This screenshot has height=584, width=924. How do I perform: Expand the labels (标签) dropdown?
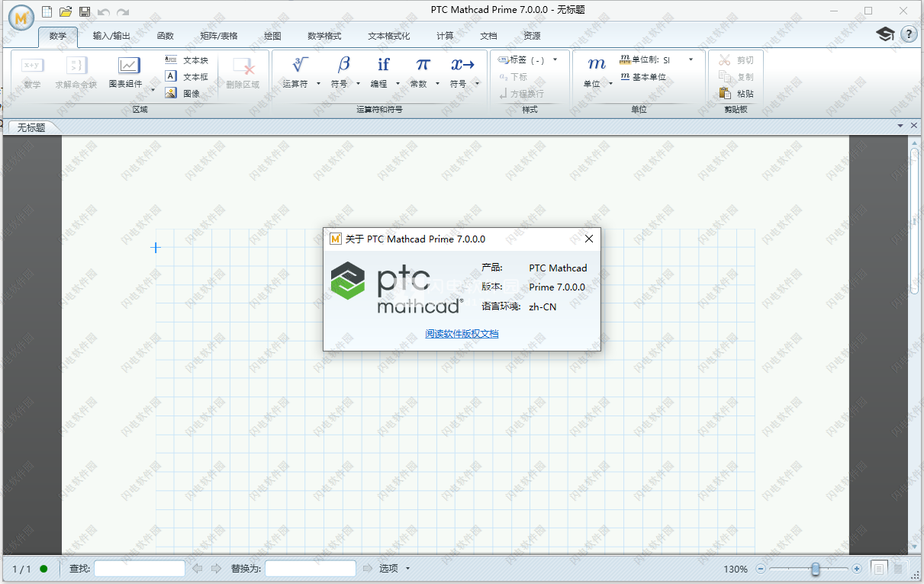click(x=555, y=59)
